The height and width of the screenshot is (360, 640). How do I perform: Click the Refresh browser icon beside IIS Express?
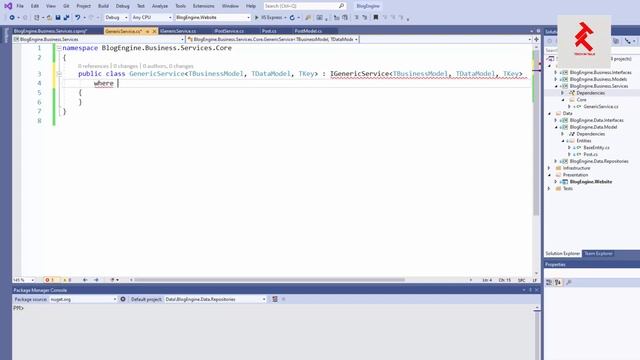pos(292,18)
